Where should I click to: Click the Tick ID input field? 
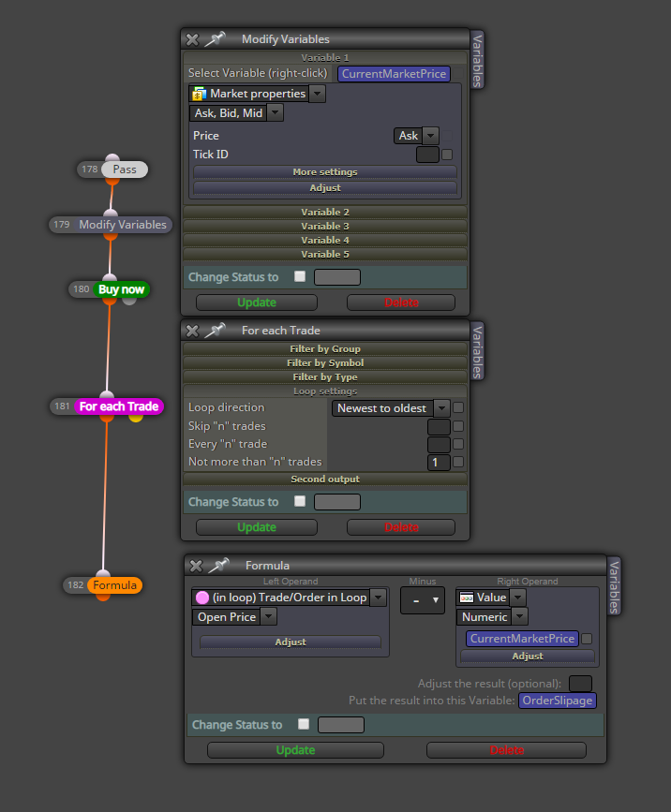click(427, 155)
